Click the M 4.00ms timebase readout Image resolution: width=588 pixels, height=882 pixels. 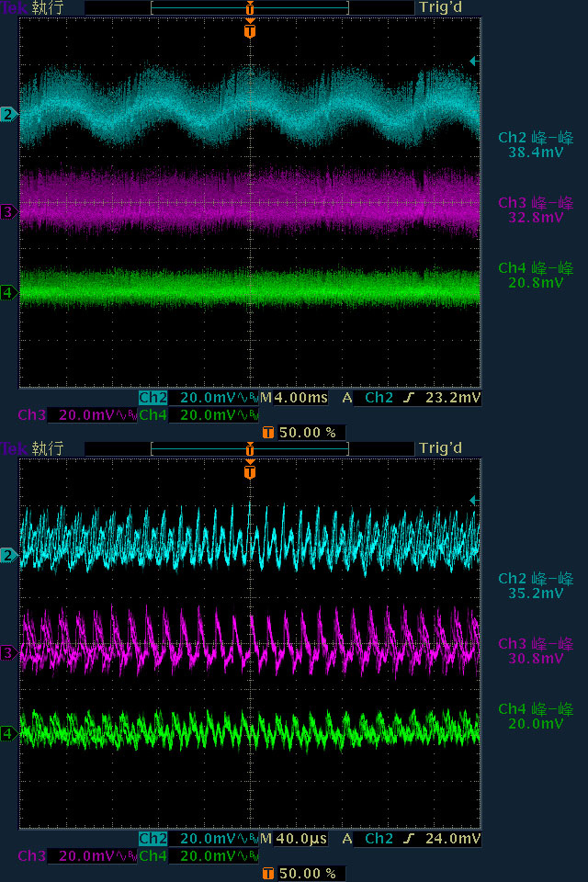coord(293,398)
